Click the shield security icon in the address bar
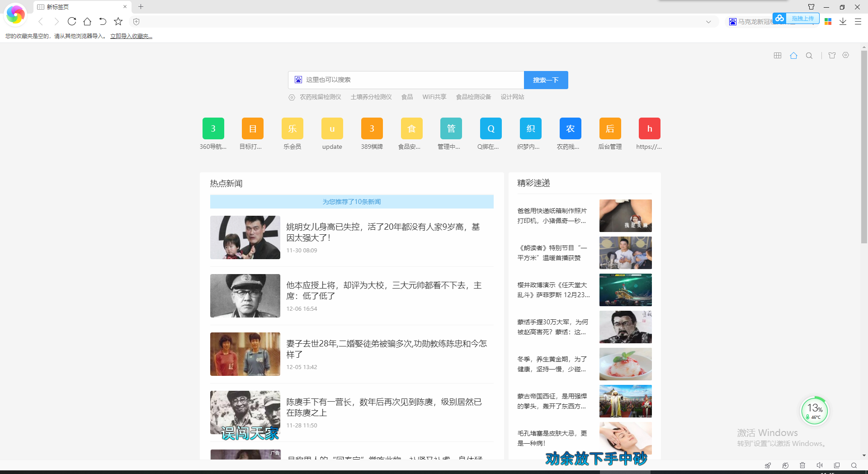868x474 pixels. point(136,21)
